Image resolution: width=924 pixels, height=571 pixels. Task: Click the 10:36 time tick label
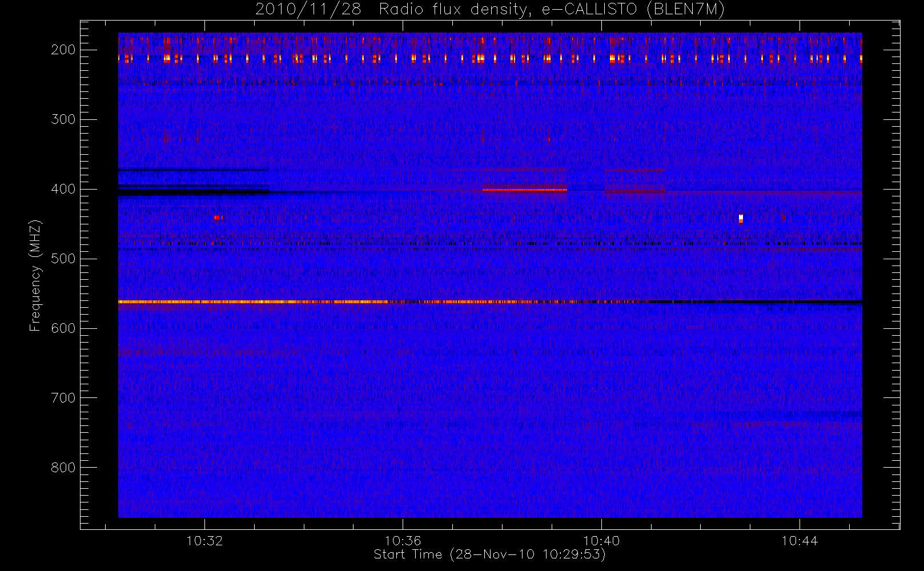pos(403,541)
